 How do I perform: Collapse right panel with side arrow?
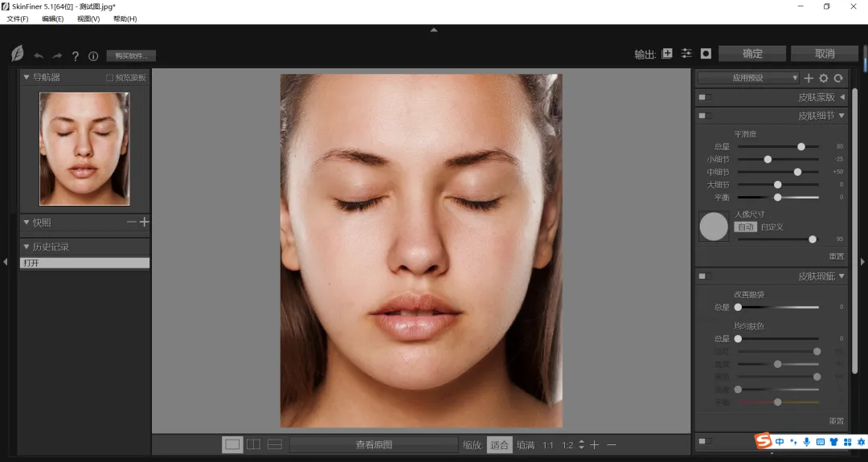[x=862, y=262]
